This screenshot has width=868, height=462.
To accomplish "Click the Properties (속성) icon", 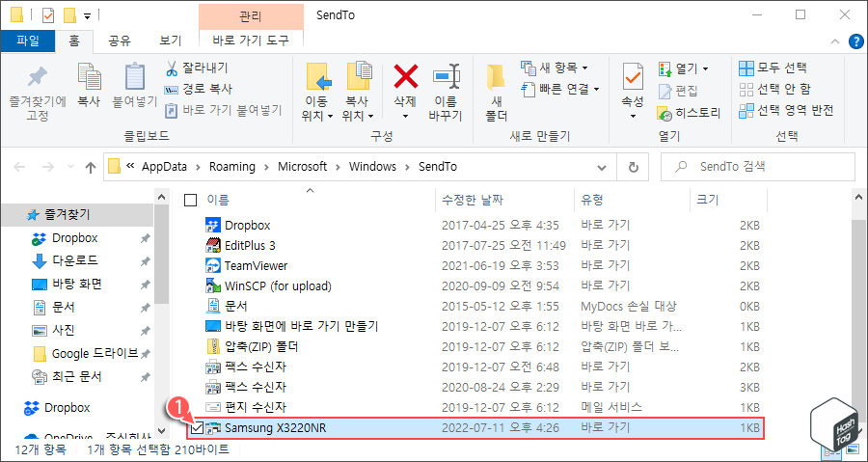I will 633,77.
